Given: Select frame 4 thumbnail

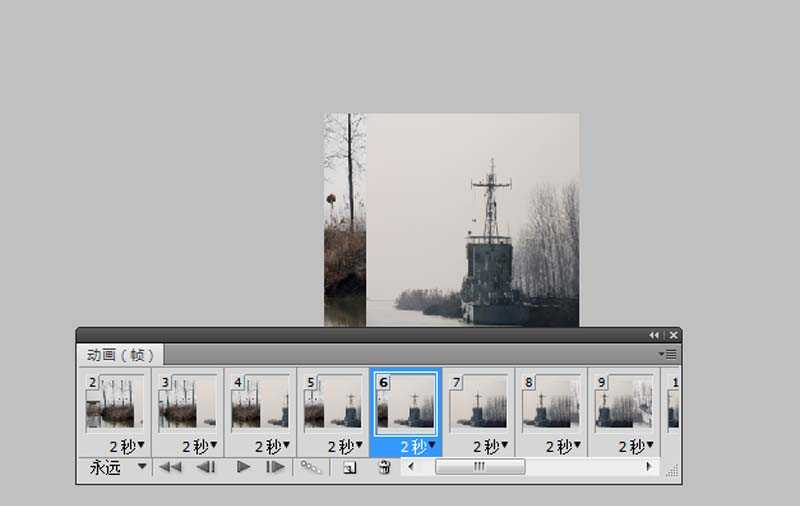Looking at the screenshot, I should click(260, 403).
